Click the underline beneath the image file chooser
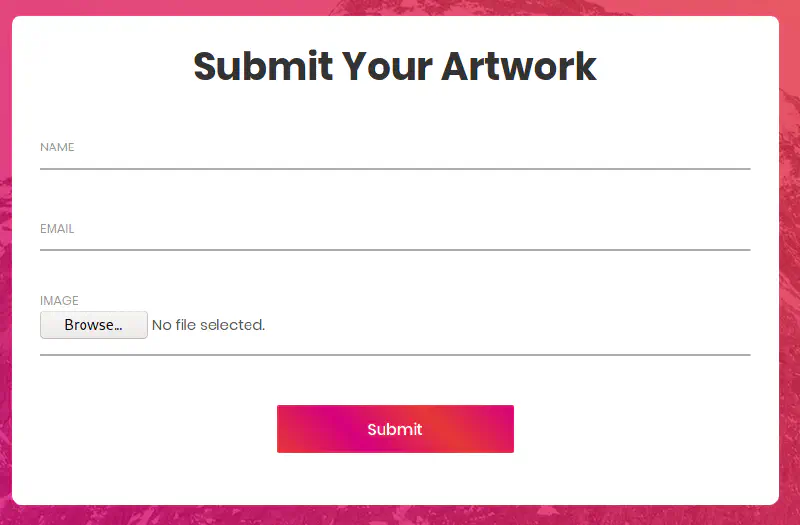The width and height of the screenshot is (800, 525). pyautogui.click(x=395, y=355)
